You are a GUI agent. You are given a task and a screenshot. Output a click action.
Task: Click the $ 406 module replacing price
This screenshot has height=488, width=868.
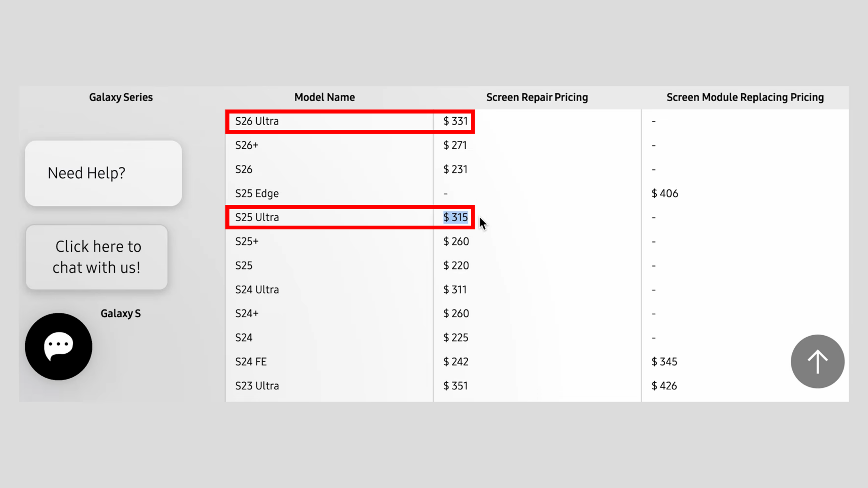click(665, 193)
